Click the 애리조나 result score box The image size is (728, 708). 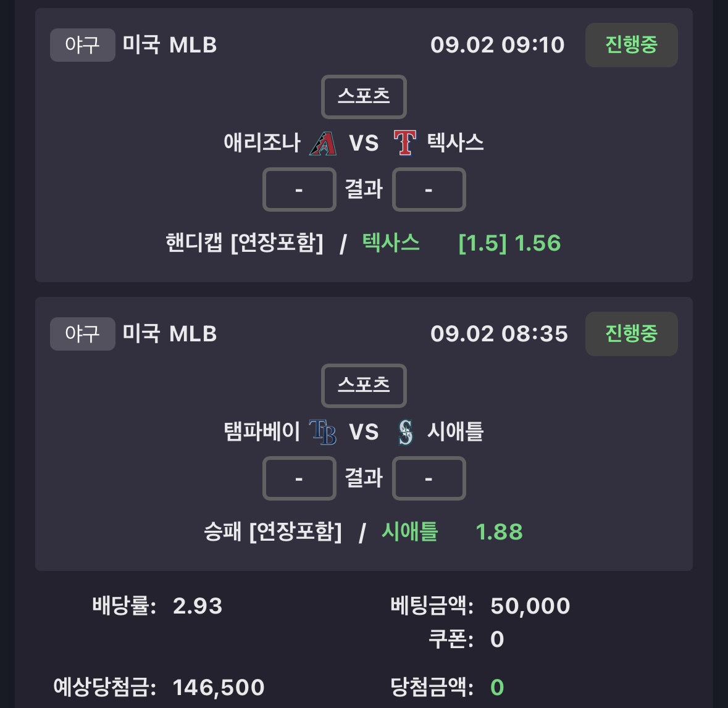(299, 189)
